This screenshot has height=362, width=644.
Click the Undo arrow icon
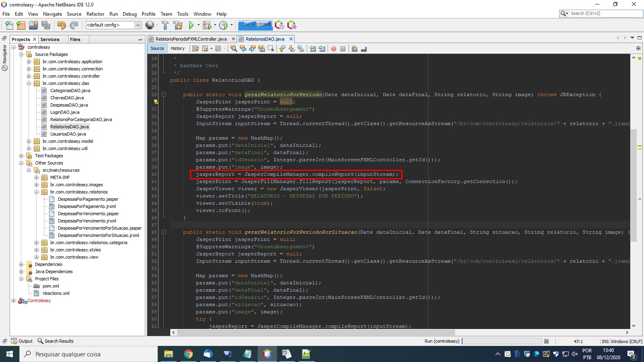pyautogui.click(x=61, y=25)
